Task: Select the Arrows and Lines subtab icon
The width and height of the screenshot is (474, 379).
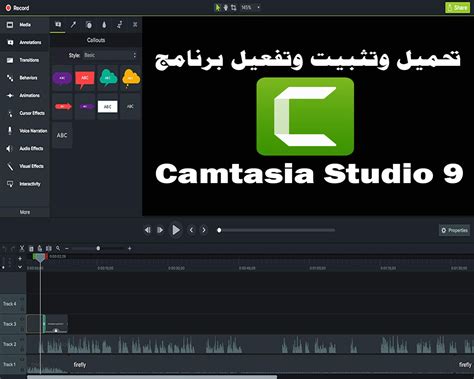Action: (x=73, y=25)
